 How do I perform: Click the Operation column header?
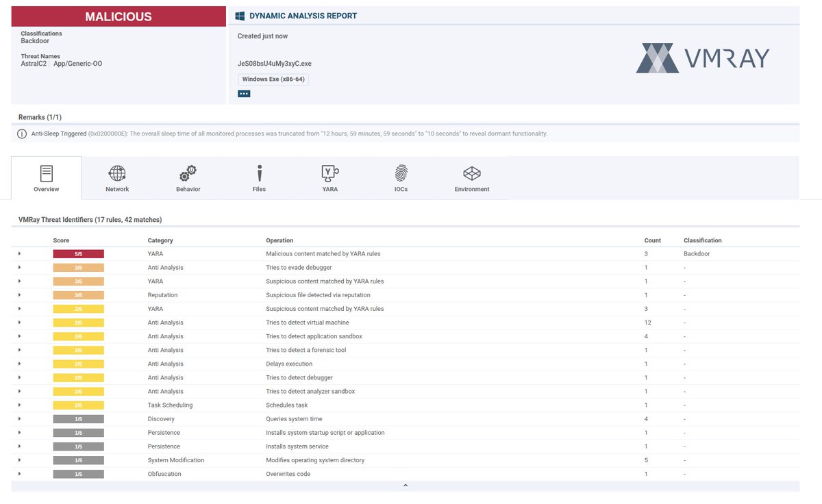(279, 240)
